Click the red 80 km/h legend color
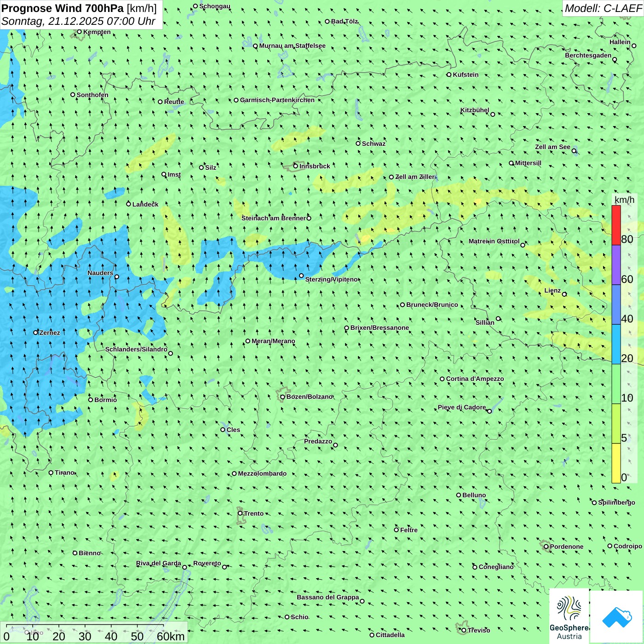644x644 pixels. pyautogui.click(x=616, y=225)
